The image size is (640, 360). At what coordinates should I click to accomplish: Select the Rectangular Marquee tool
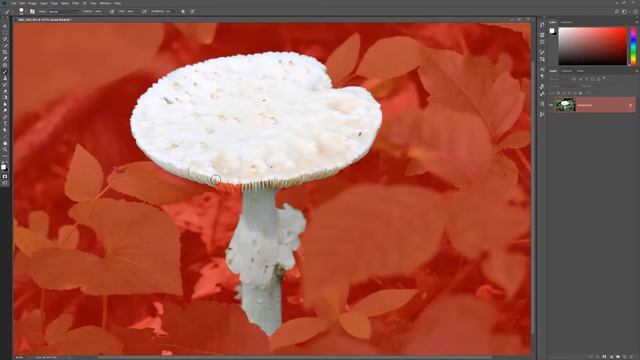pyautogui.click(x=5, y=32)
